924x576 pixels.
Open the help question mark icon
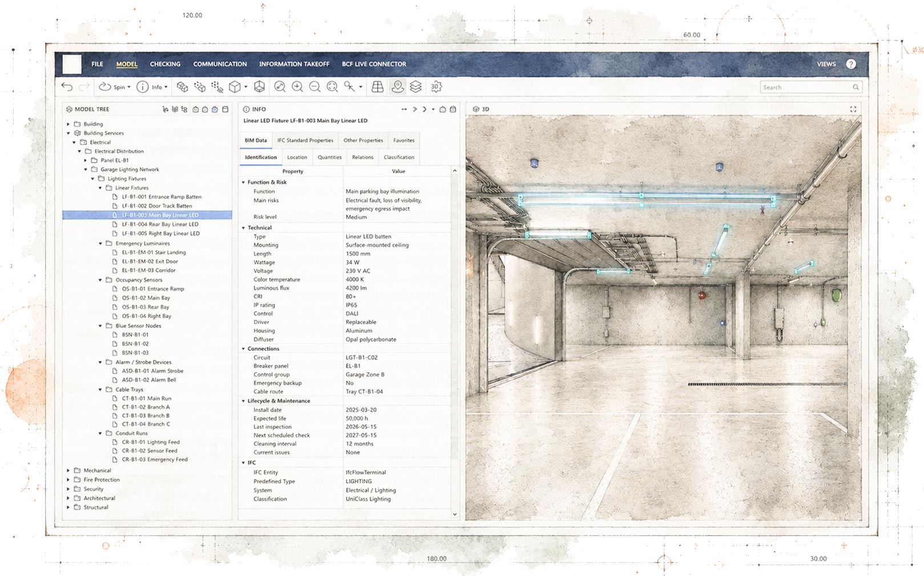(x=851, y=64)
